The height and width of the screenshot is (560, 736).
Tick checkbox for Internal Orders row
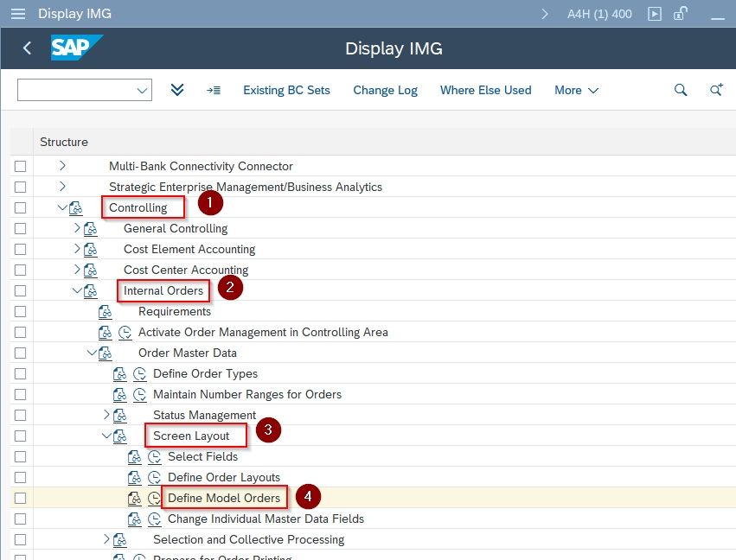click(x=20, y=290)
